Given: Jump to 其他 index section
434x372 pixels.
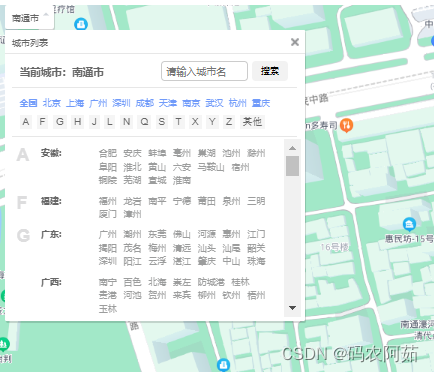Looking at the screenshot, I should [x=252, y=122].
